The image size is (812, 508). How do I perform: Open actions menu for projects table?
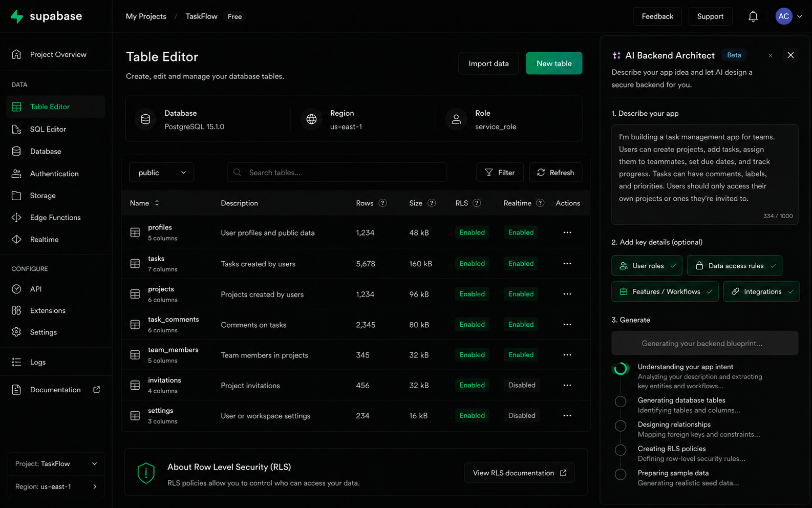pyautogui.click(x=567, y=294)
